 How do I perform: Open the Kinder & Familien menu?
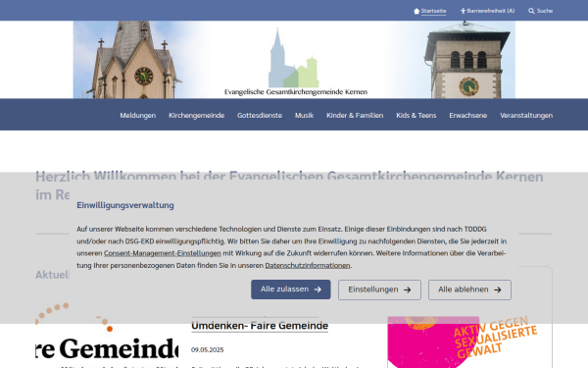pos(355,115)
